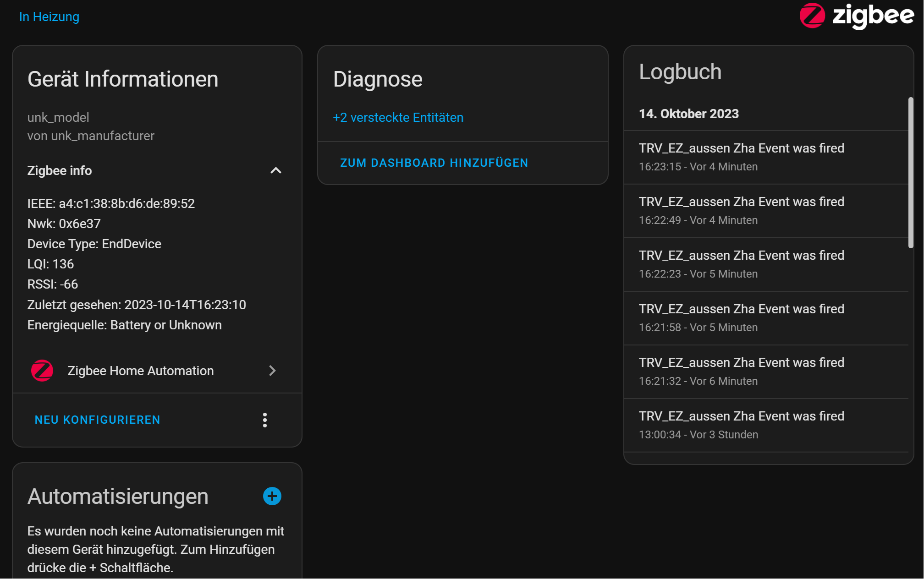Click the red Zigbee Home Automation icon
The height and width of the screenshot is (579, 924).
[42, 371]
